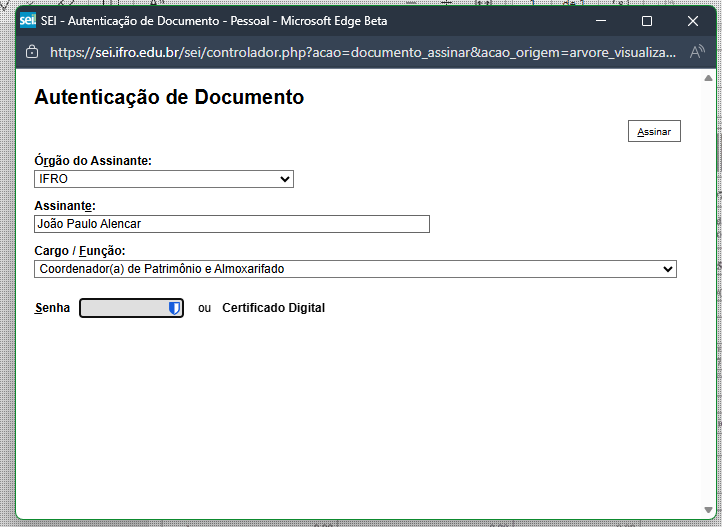Screen dimensions: 722x527
Task: Click the Cargo / Função label
Action: pos(80,251)
